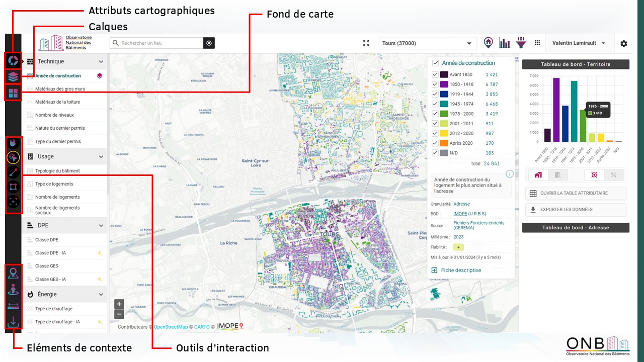Image resolution: width=644 pixels, height=362 pixels.
Task: Open the Tours (37000) territory dropdown
Action: point(427,43)
